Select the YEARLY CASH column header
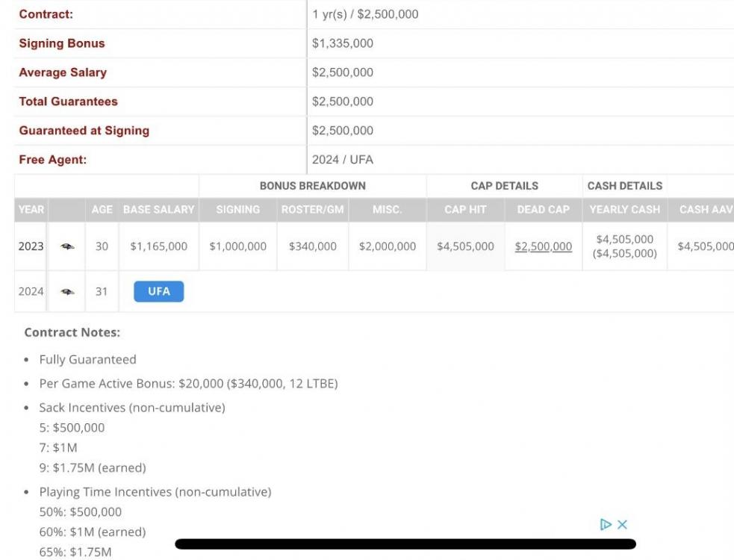This screenshot has height=560, width=734. point(624,210)
